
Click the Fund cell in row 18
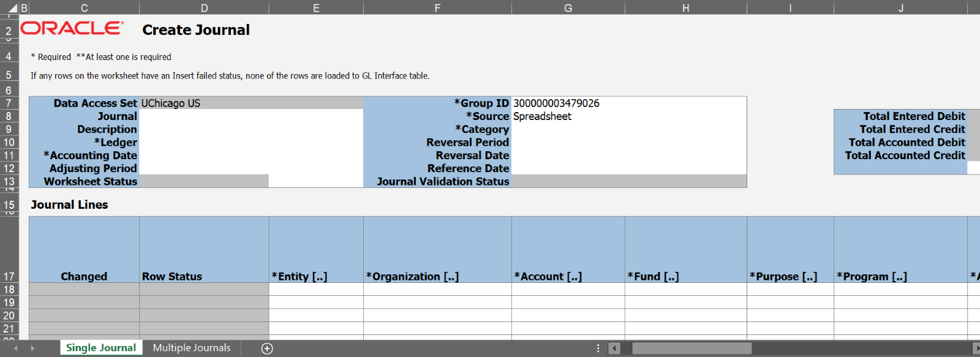686,290
